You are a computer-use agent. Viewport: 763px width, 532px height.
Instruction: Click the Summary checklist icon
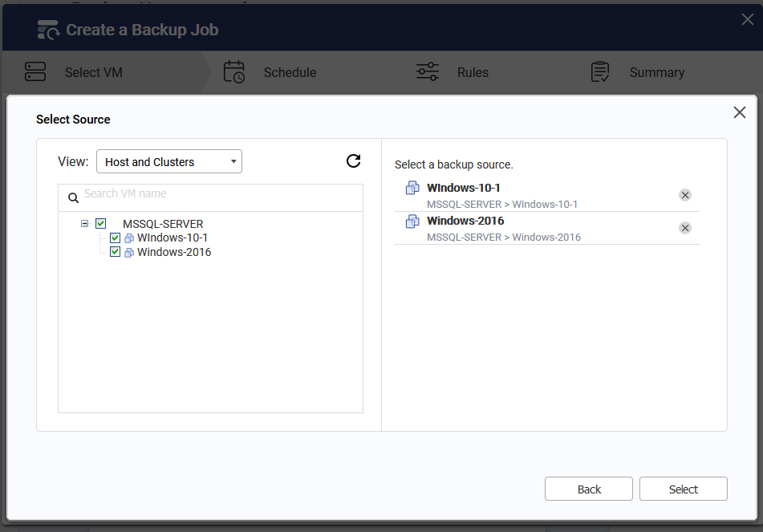(600, 72)
